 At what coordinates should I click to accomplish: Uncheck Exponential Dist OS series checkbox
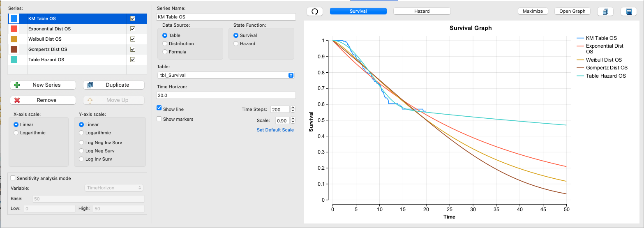[133, 29]
